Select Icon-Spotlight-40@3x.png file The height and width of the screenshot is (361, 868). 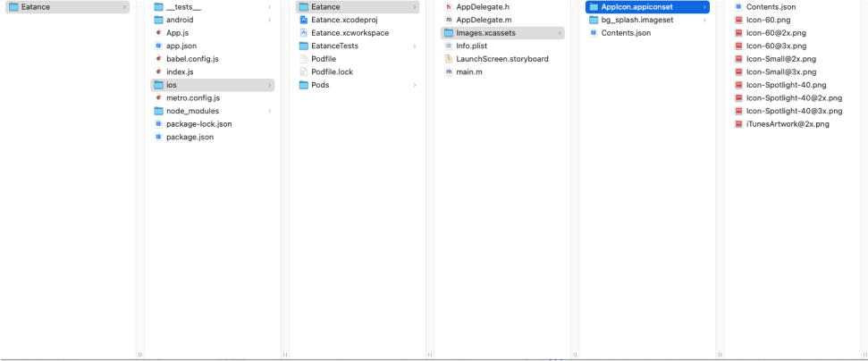tap(794, 111)
